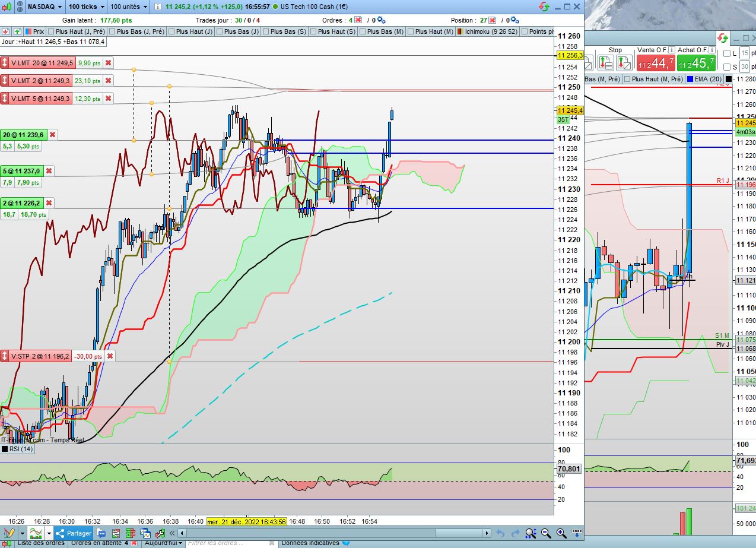Cancel the V:LMT 20 @ 11 249,5 order
This screenshot has width=756, height=548.
pos(108,63)
